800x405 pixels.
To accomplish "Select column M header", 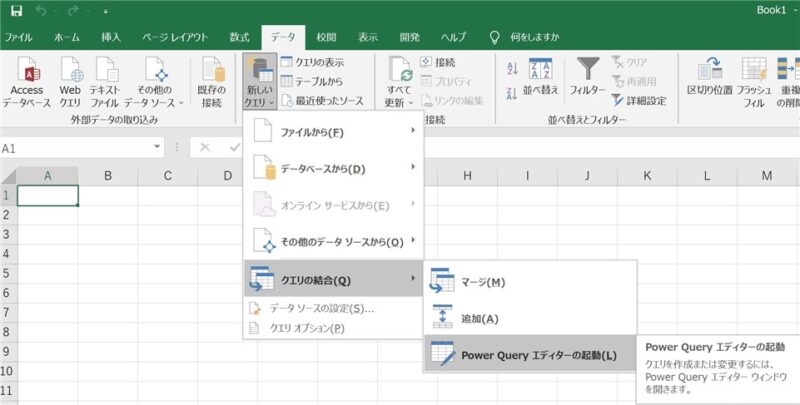I will click(x=767, y=175).
